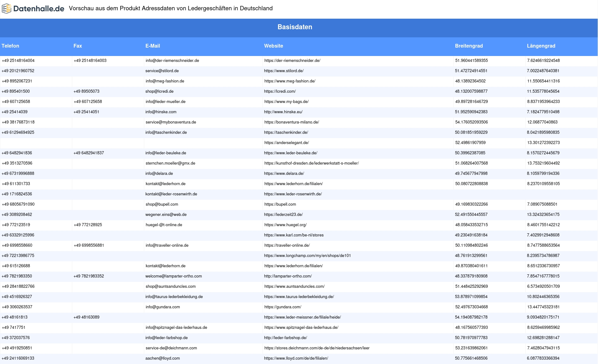598x364 pixels.
Task: Click email huegel-@t-online.de
Action: tap(164, 225)
